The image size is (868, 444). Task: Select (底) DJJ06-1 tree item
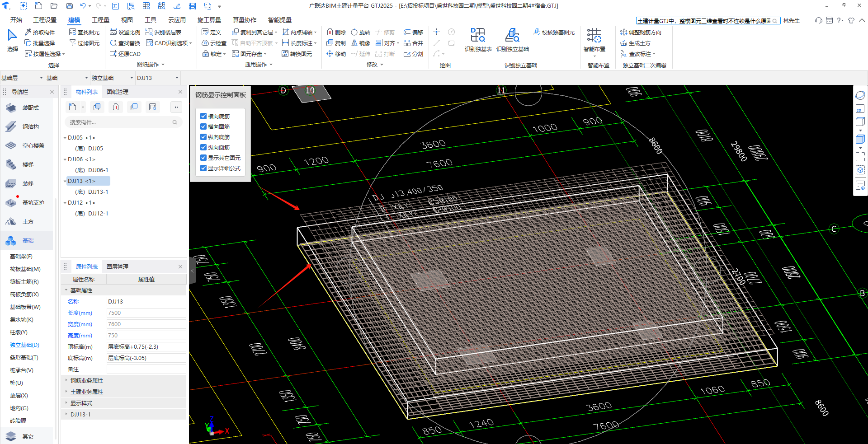[92, 170]
